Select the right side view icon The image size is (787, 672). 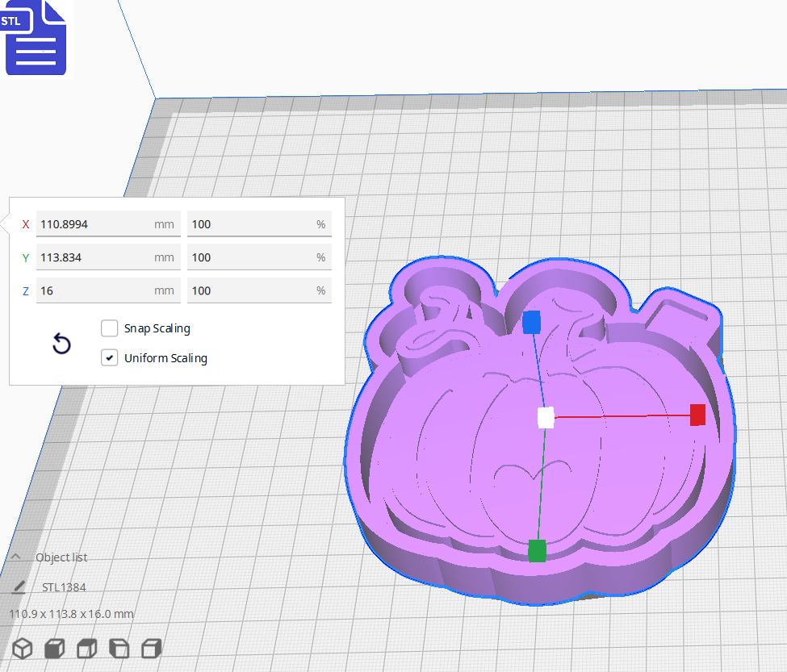pyautogui.click(x=150, y=648)
